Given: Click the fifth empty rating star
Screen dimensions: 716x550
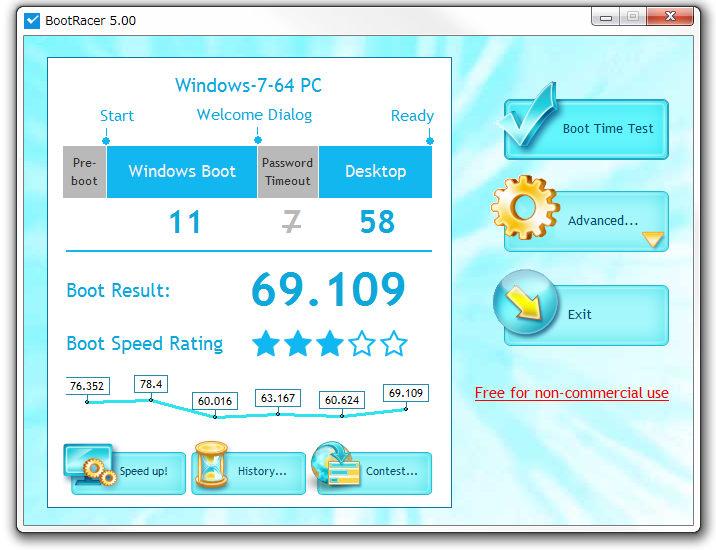Looking at the screenshot, I should coord(394,343).
